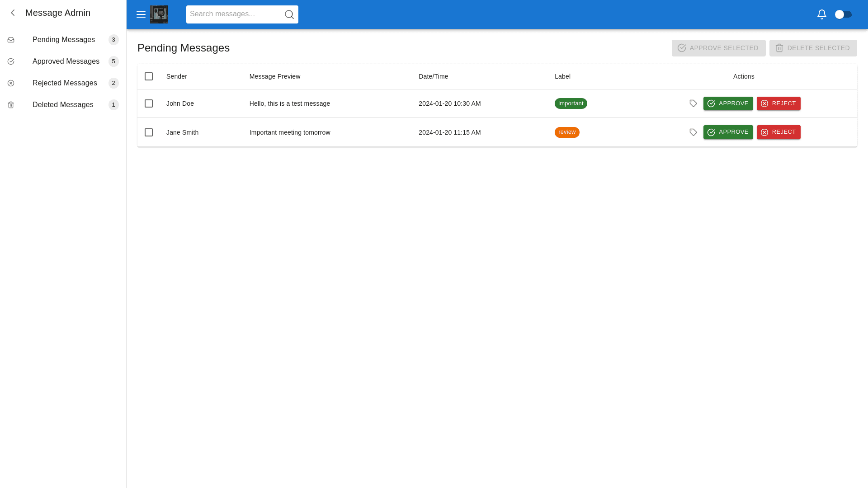
Task: Collapse the sidebar with the back chevron
Action: (x=13, y=13)
